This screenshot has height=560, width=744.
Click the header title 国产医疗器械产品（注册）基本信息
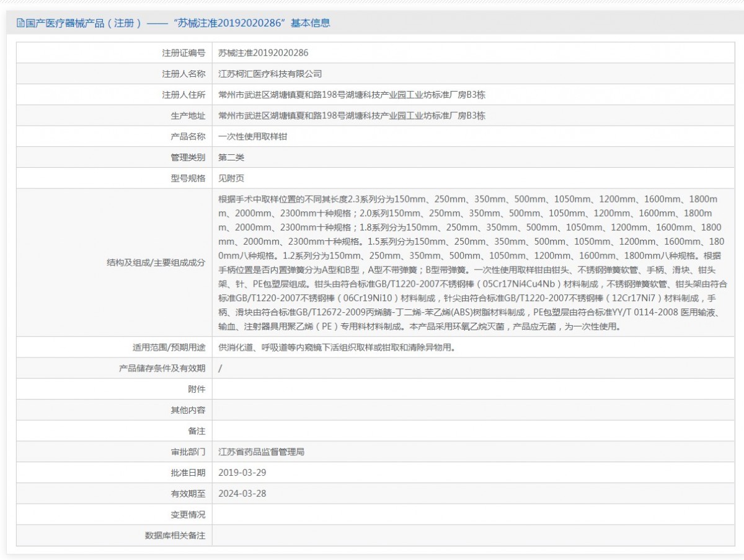pos(178,24)
